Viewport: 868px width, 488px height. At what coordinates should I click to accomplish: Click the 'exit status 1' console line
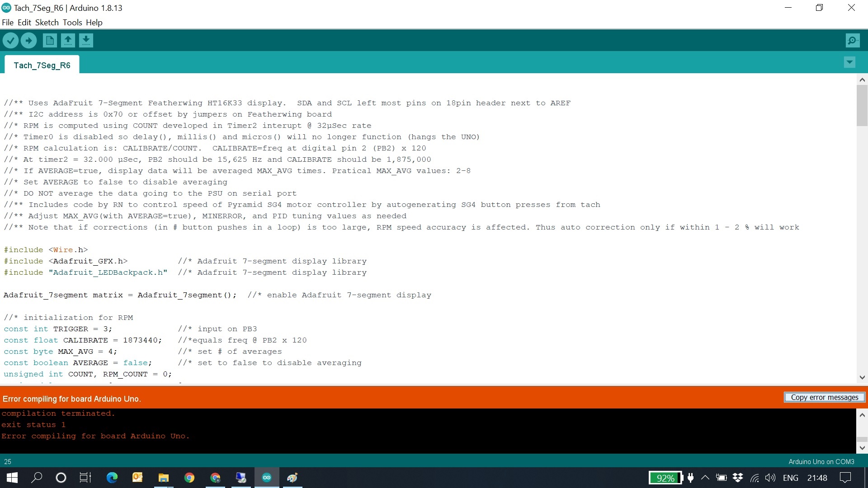point(33,425)
